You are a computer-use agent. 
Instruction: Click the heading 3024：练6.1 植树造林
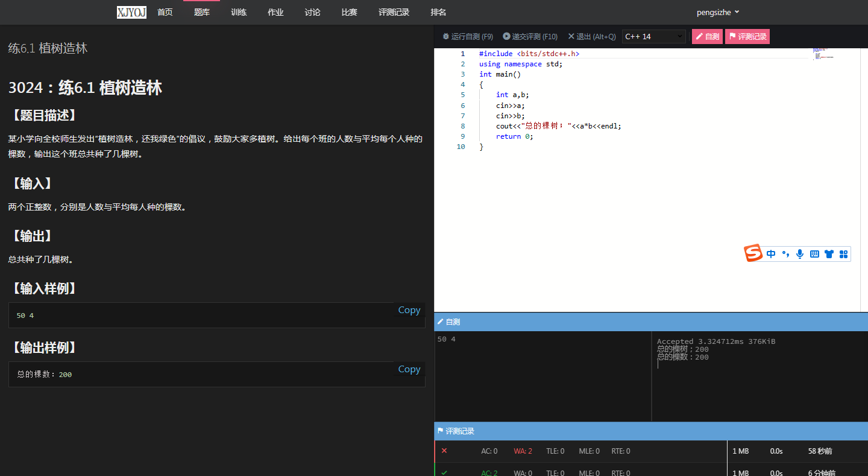click(x=85, y=88)
